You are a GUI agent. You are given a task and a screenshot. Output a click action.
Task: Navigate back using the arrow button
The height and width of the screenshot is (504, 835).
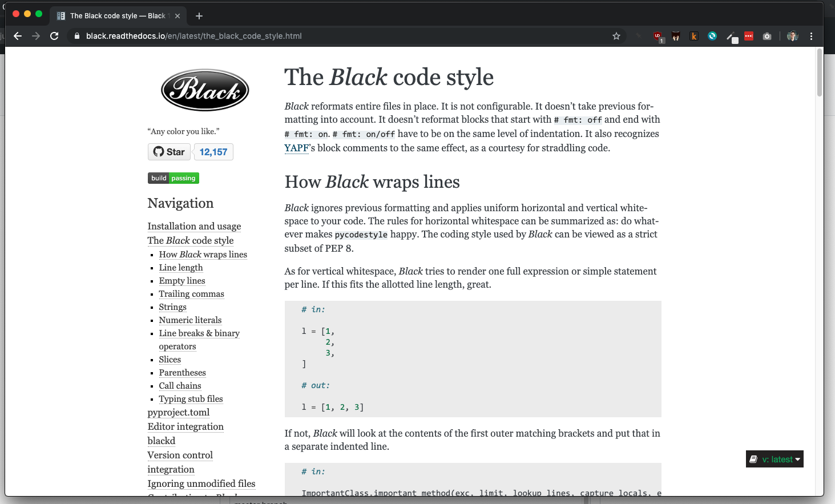pos(18,35)
